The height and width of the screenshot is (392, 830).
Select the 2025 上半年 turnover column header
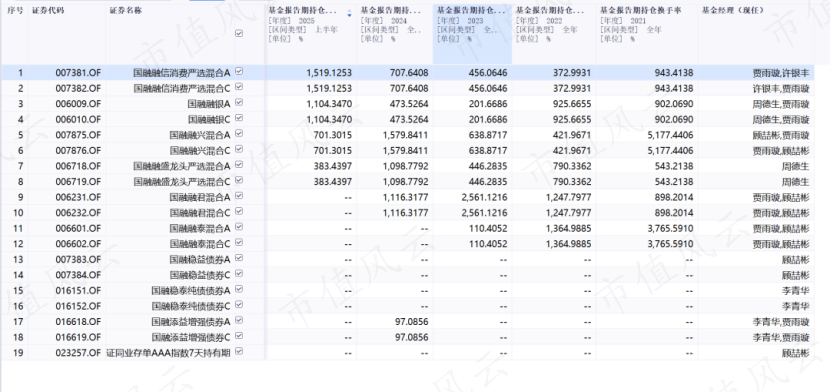pyautogui.click(x=310, y=35)
